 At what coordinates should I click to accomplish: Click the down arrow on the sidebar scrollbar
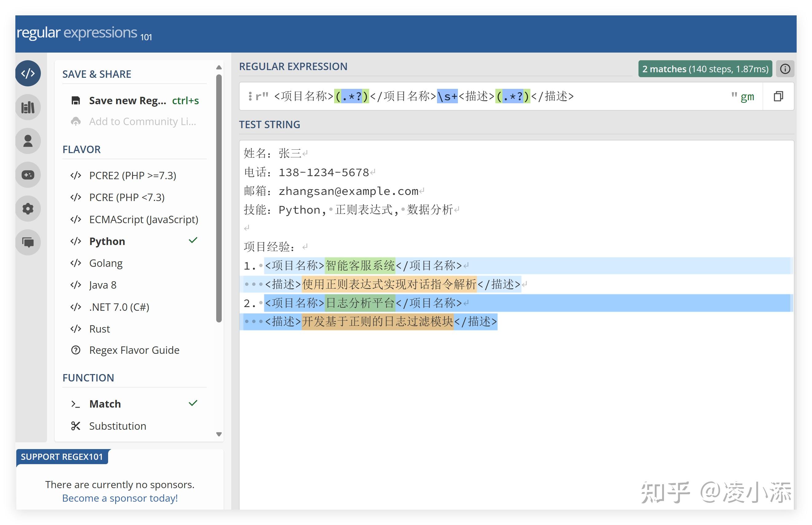219,434
